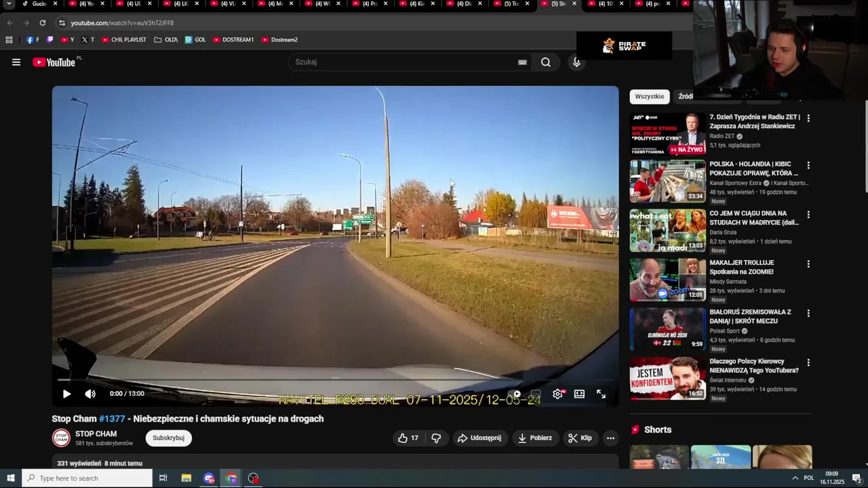Open options for MAKALJER TROLLUJE video

(808, 264)
